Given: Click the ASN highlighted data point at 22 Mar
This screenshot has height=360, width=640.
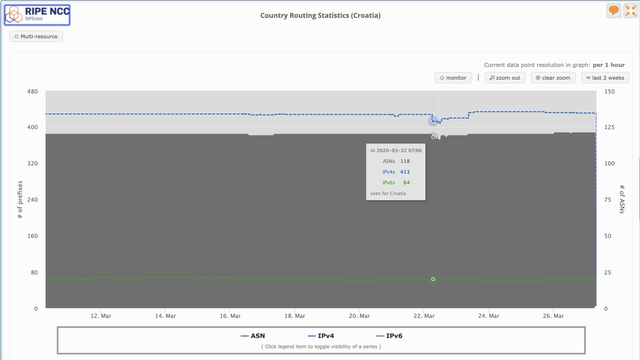Looking at the screenshot, I should coord(433,137).
